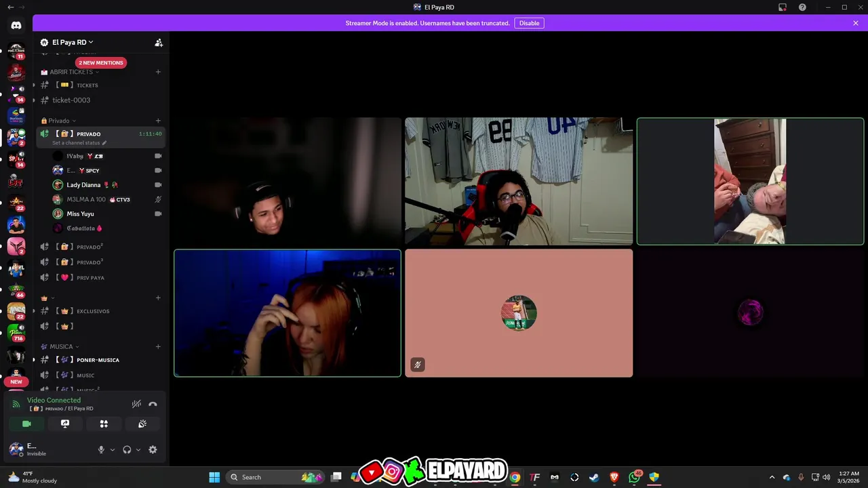Click the invite members icon next to server name
Viewport: 868px width, 488px height.
click(x=159, y=42)
